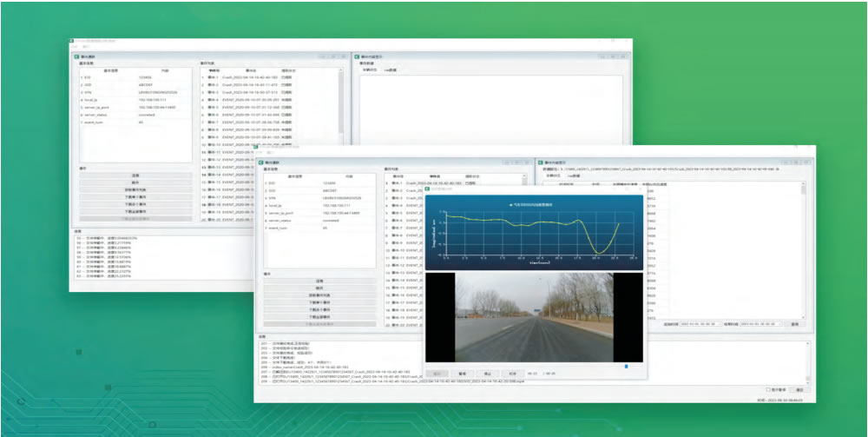Image resolution: width=868 pixels, height=437 pixels.
Task: Click the 查询 button next to end time
Action: [795, 324]
